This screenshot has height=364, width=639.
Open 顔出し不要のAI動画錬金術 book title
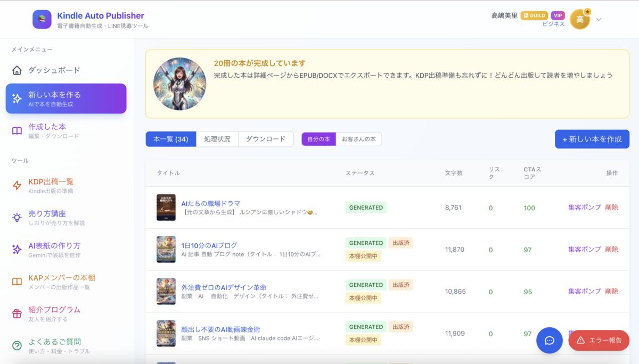pos(220,329)
